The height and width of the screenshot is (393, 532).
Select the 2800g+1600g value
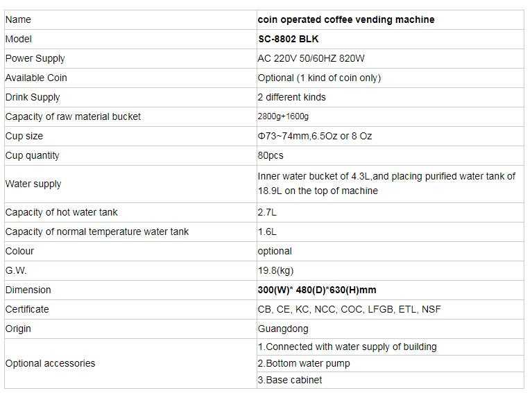point(284,116)
